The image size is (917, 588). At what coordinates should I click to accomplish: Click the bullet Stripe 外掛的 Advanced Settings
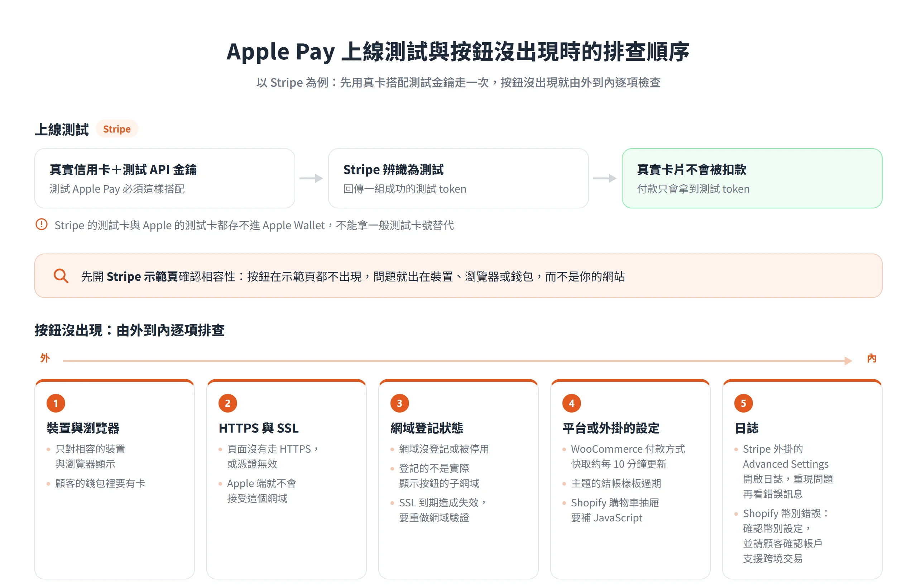point(788,471)
